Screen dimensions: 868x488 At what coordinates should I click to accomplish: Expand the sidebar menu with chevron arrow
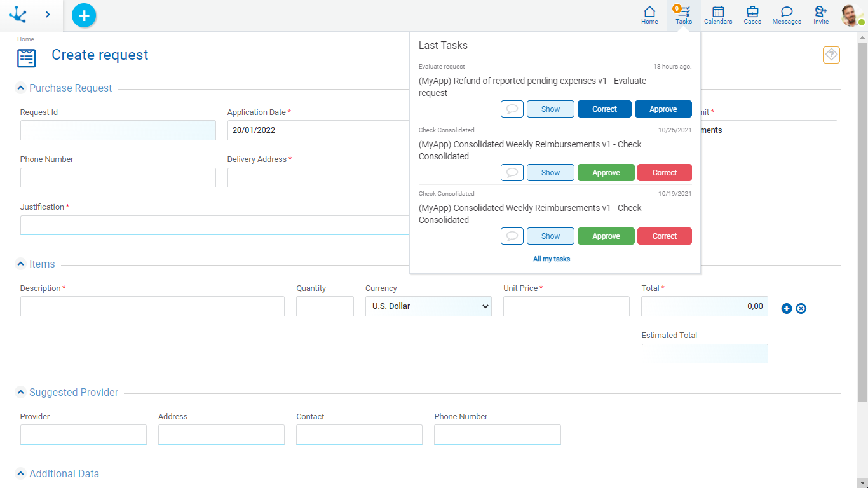(x=48, y=15)
